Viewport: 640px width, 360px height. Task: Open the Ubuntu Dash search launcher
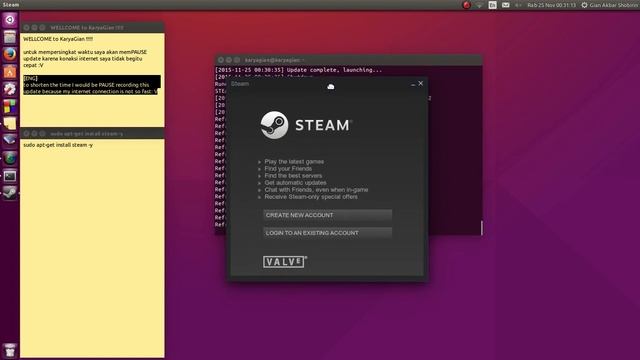pyautogui.click(x=10, y=20)
